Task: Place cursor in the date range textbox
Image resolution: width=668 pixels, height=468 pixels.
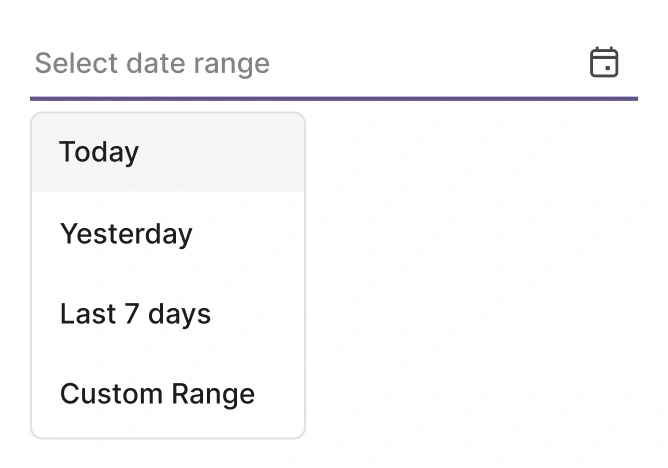Action: [x=300, y=63]
